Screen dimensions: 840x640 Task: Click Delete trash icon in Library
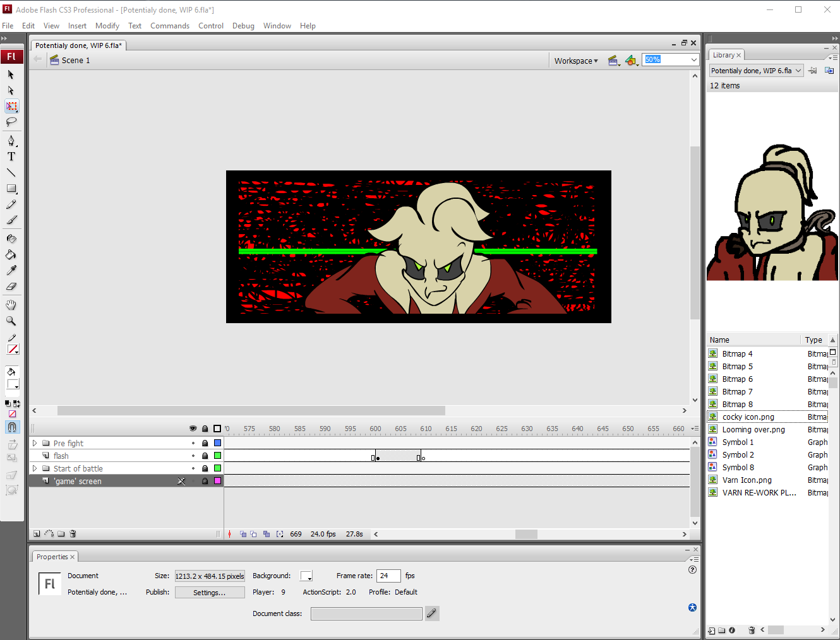tap(752, 630)
